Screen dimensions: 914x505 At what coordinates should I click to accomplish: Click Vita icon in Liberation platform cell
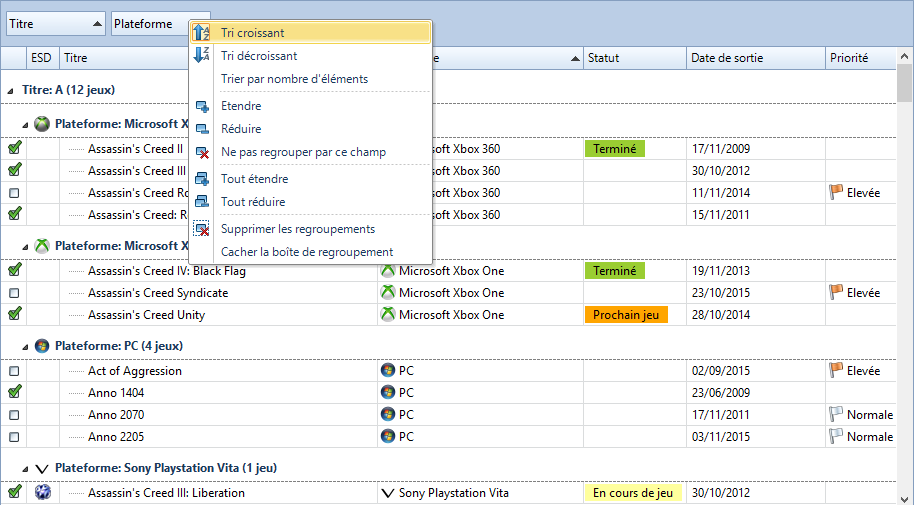click(388, 493)
